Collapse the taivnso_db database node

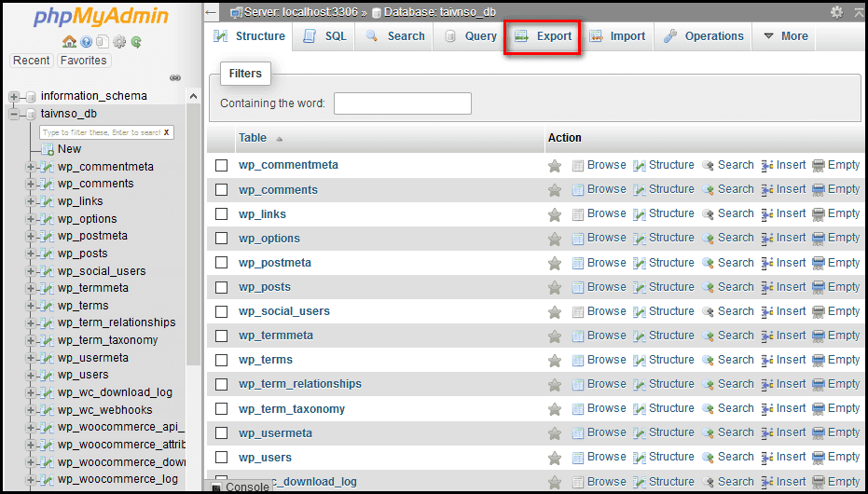pos(14,115)
